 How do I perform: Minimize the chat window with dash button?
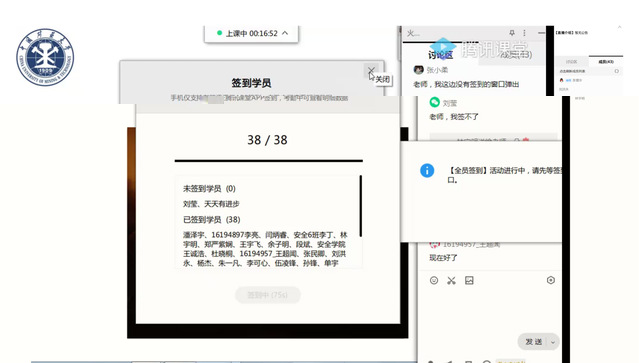click(x=541, y=33)
